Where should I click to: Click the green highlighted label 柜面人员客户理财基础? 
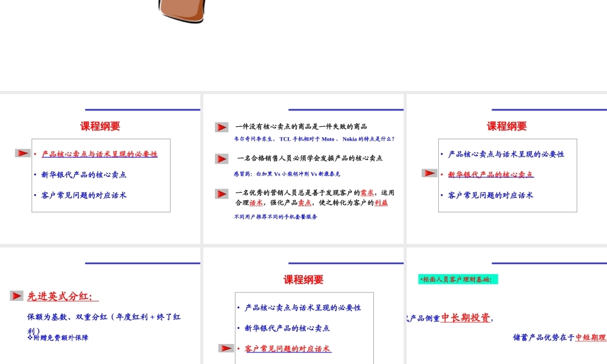coord(458,279)
